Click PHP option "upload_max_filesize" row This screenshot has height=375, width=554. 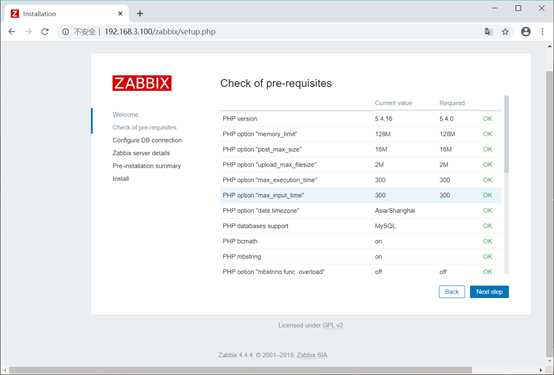pos(360,165)
